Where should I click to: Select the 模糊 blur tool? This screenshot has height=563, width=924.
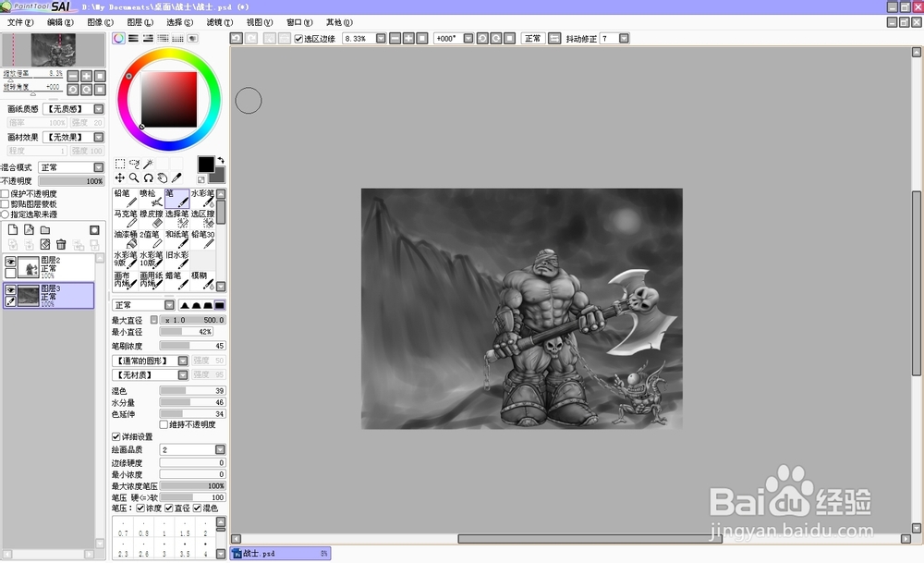tap(202, 280)
